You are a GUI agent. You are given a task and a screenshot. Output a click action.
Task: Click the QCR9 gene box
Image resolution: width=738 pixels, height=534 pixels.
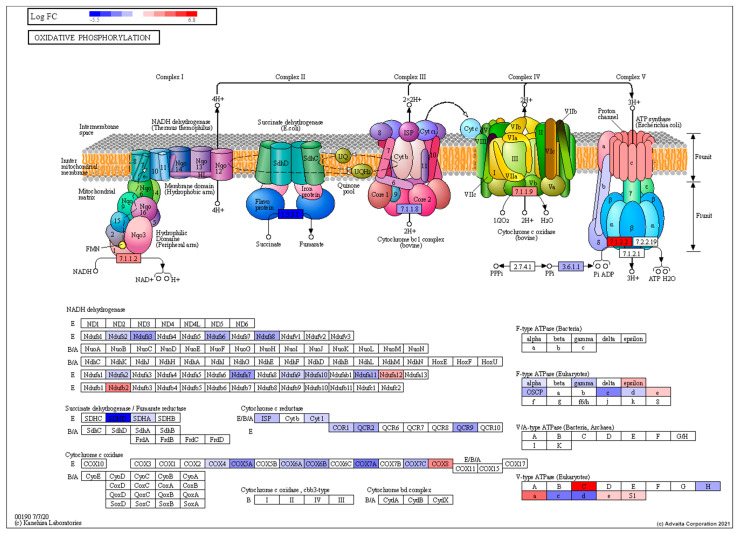tap(465, 428)
